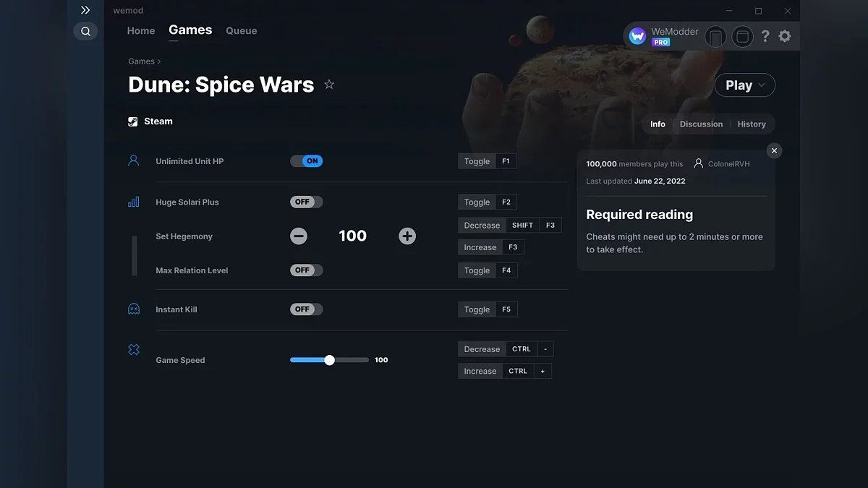Click the Game Speed slider handle
The width and height of the screenshot is (868, 488).
pos(329,360)
